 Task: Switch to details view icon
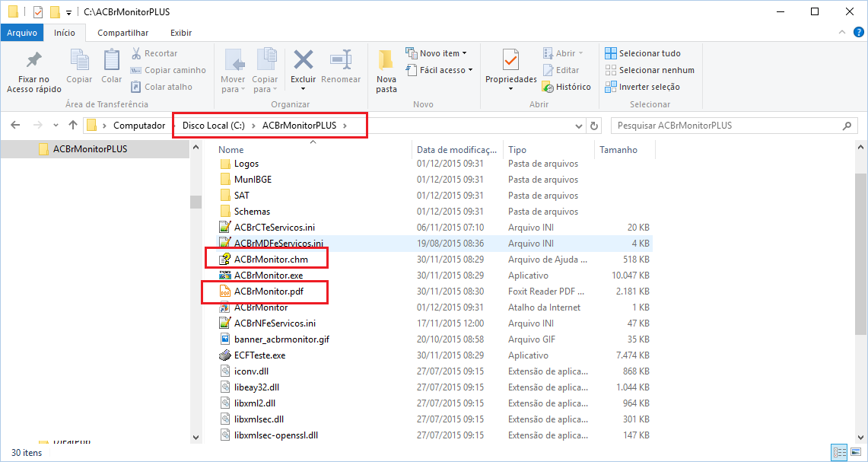point(838,453)
